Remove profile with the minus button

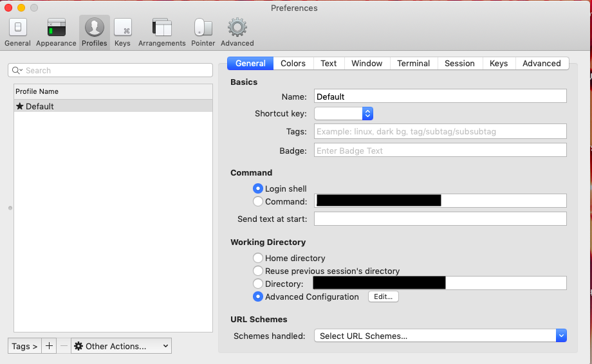[64, 346]
